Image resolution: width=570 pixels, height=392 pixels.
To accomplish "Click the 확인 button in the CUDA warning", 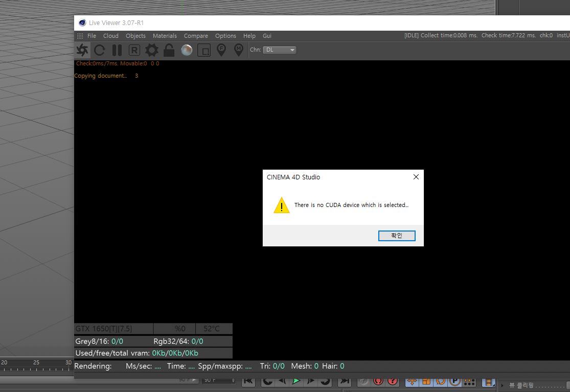I will 397,236.
